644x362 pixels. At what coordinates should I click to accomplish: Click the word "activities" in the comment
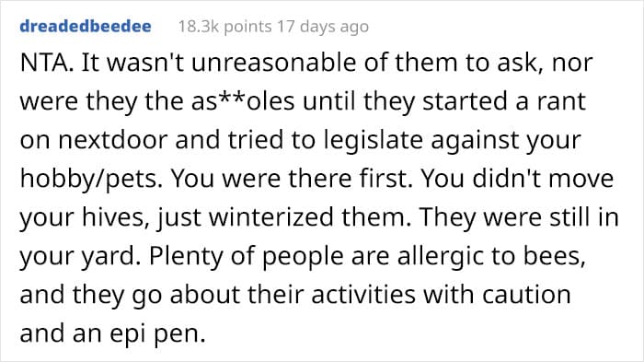[363, 295]
